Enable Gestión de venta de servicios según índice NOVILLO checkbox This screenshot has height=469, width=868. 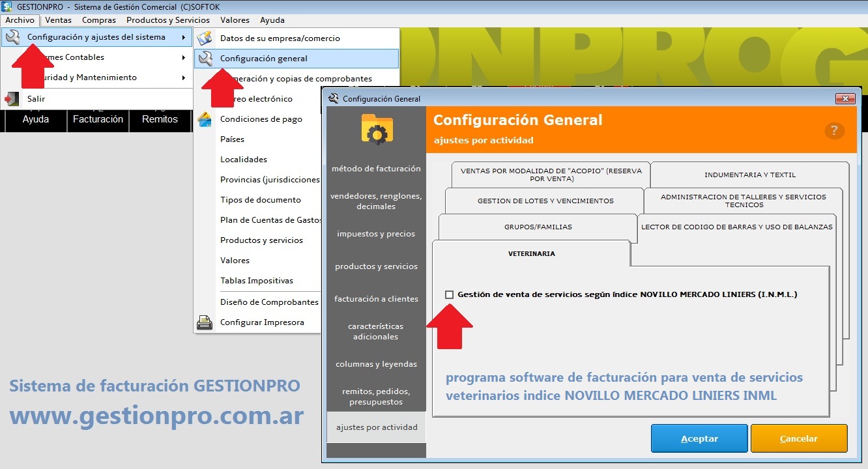[449, 294]
